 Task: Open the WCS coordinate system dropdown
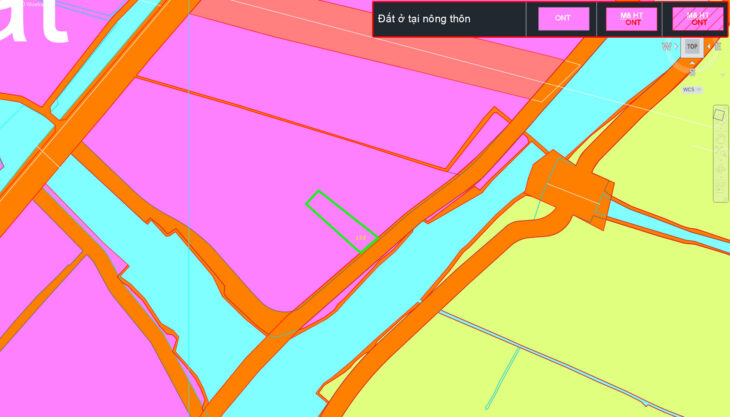(690, 90)
